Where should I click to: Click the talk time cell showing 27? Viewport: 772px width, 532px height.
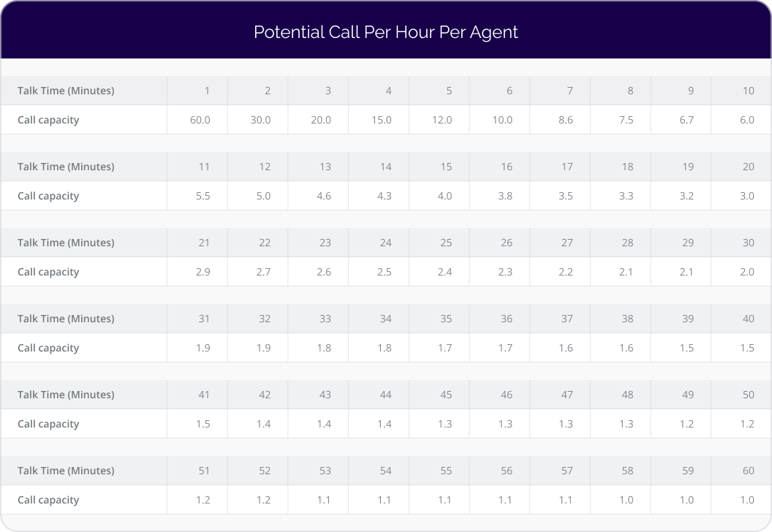pos(560,243)
